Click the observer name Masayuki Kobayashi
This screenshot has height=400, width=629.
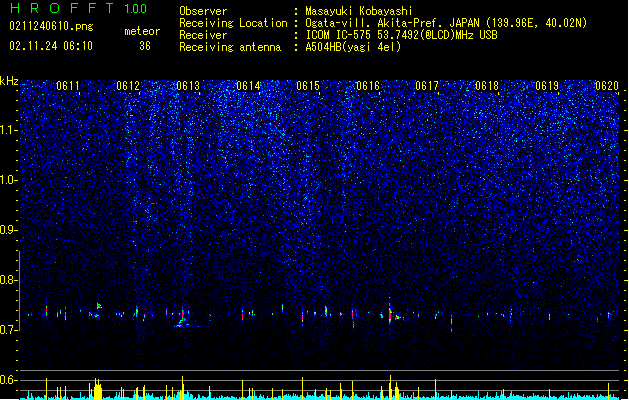(359, 11)
